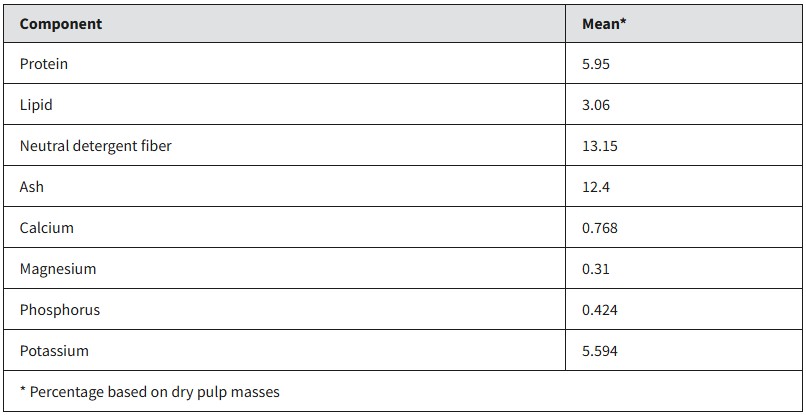Image resolution: width=806 pixels, height=415 pixels.
Task: Select the 3.06 mean value
Action: (x=596, y=105)
